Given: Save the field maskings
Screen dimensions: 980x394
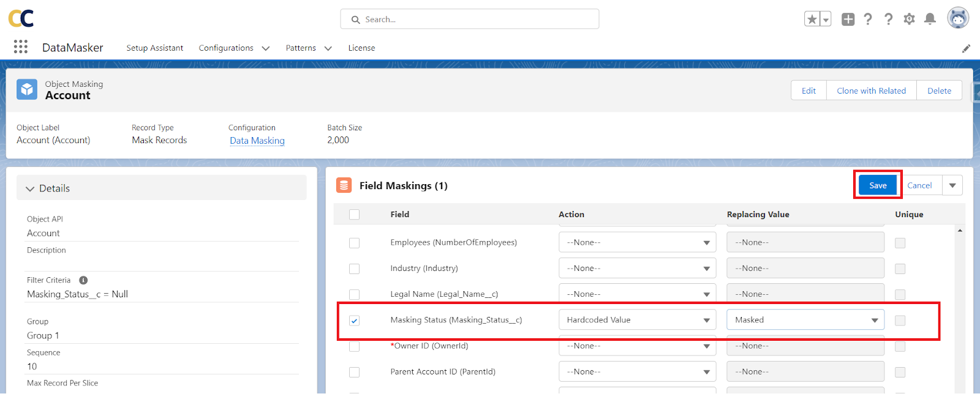Looking at the screenshot, I should pos(877,185).
